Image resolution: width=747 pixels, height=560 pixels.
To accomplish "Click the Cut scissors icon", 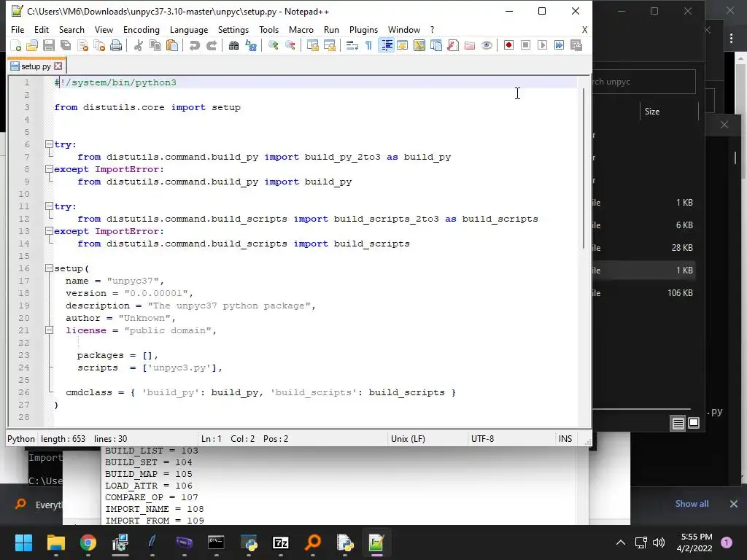I will click(138, 45).
